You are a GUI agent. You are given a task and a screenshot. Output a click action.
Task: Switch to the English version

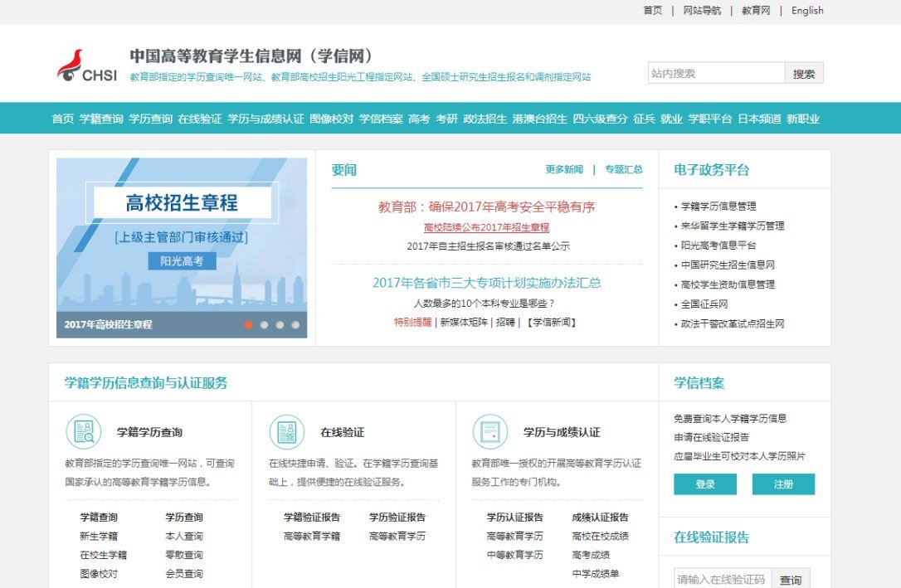tap(806, 11)
